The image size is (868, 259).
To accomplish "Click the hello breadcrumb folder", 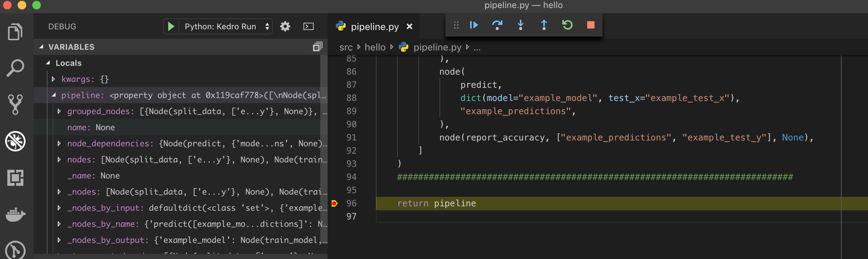I will click(375, 47).
